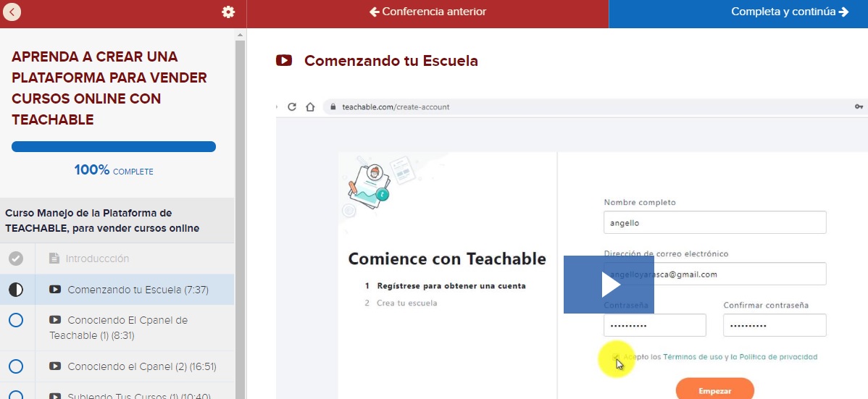Click the video icon beside Comenzando tu Escuela
The width and height of the screenshot is (868, 399).
(x=55, y=290)
